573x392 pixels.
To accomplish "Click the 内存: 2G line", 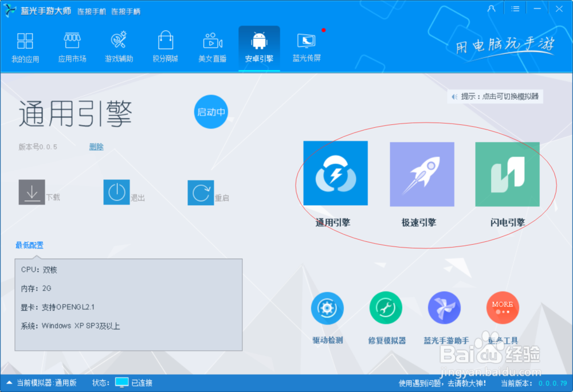I will click(x=36, y=288).
